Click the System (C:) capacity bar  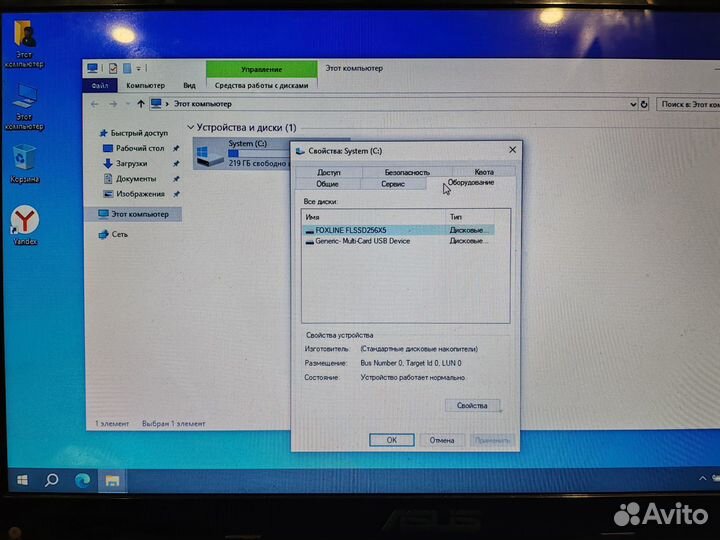260,153
